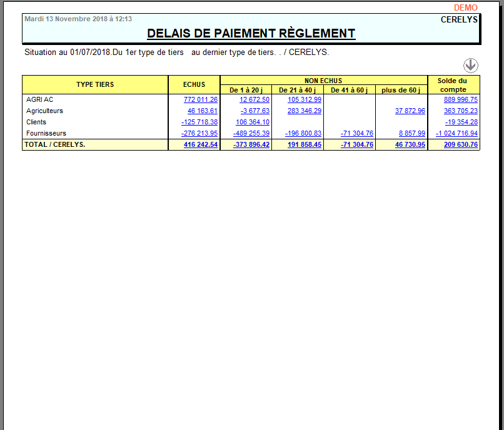Image resolution: width=504 pixels, height=430 pixels.
Task: Select the TYPE TIERS column header
Action: click(95, 85)
